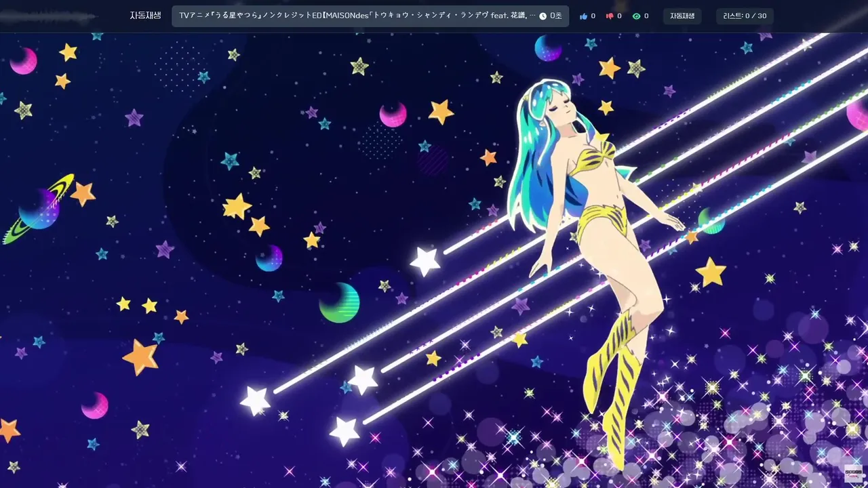Click the 0초 elapsed time text

pos(556,16)
